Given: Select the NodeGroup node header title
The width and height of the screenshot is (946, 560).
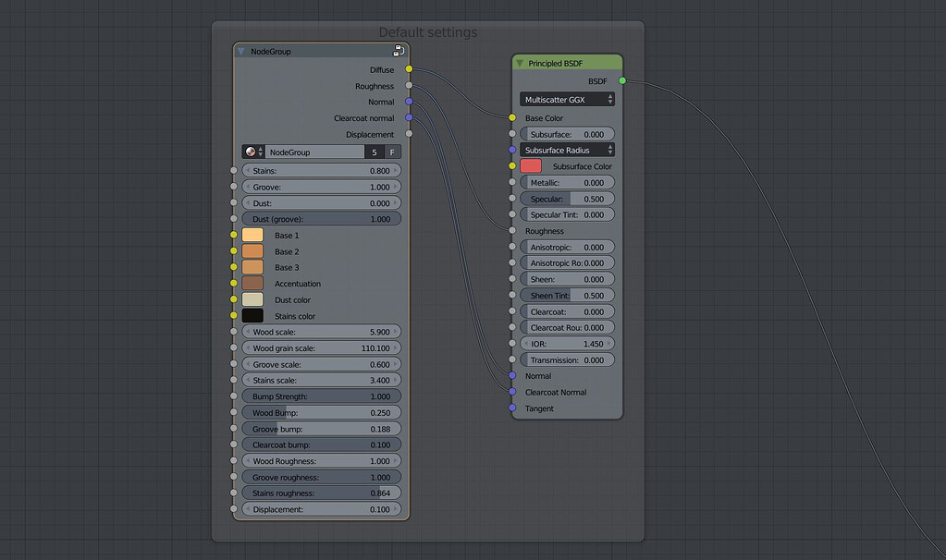Looking at the screenshot, I should coord(271,52).
